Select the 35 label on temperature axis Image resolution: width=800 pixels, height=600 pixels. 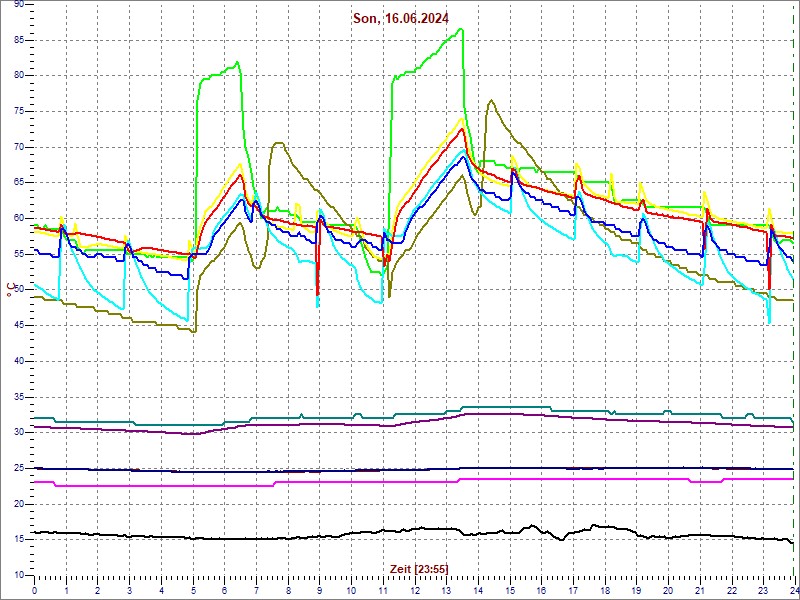[x=18, y=397]
